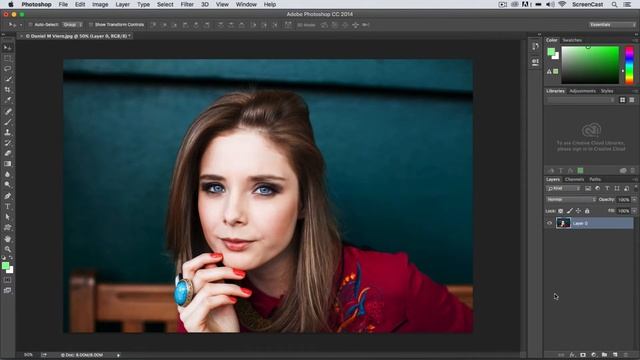640x360 pixels.
Task: Click the zoom percentage in status bar
Action: (28, 355)
